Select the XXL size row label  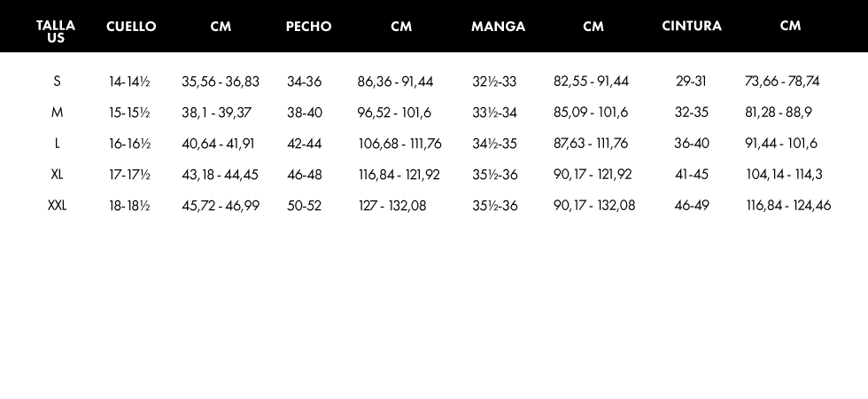pyautogui.click(x=57, y=206)
